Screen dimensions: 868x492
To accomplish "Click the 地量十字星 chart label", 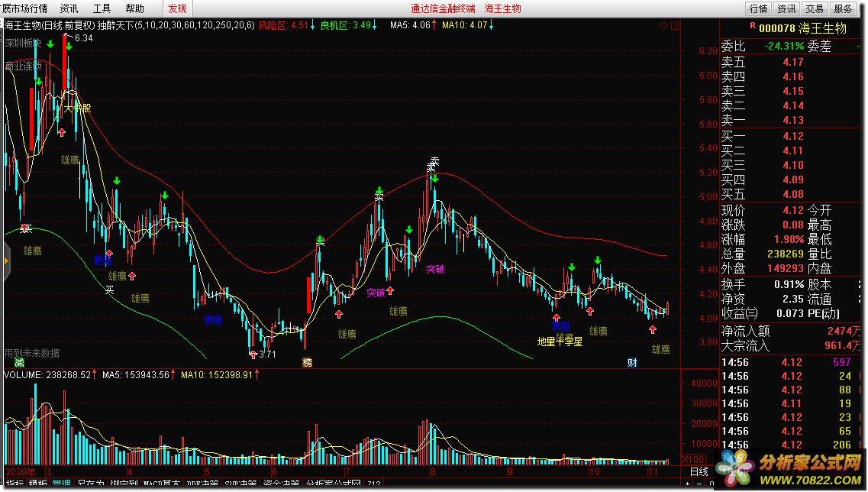I will tap(560, 341).
